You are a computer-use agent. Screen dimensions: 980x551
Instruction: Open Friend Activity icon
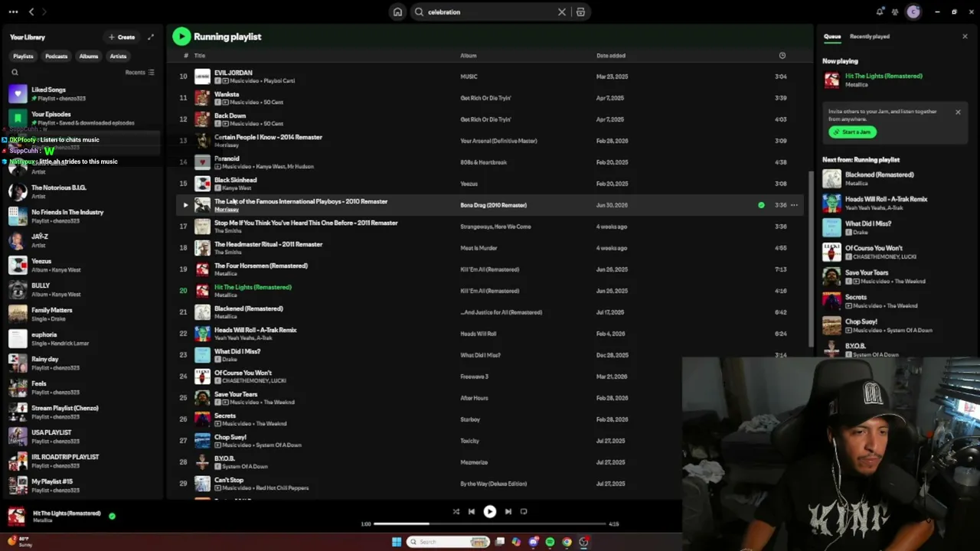(x=895, y=11)
